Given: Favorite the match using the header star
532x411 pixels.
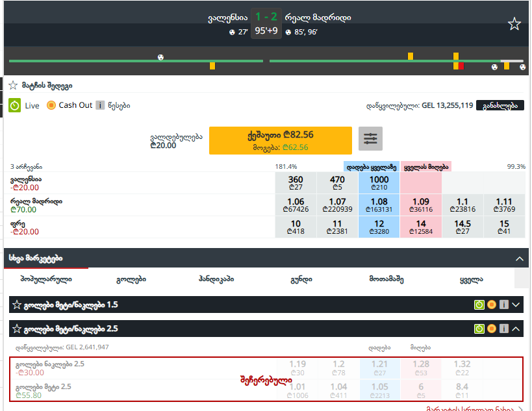Looking at the screenshot, I should pos(514,24).
